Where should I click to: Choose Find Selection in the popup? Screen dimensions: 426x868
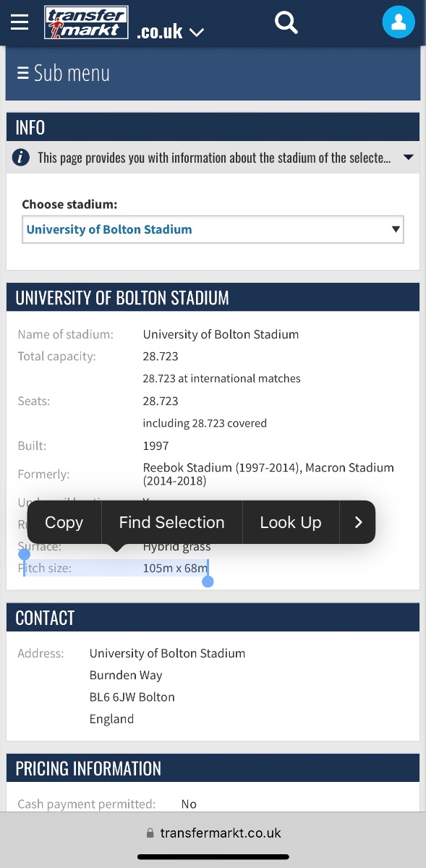click(171, 522)
